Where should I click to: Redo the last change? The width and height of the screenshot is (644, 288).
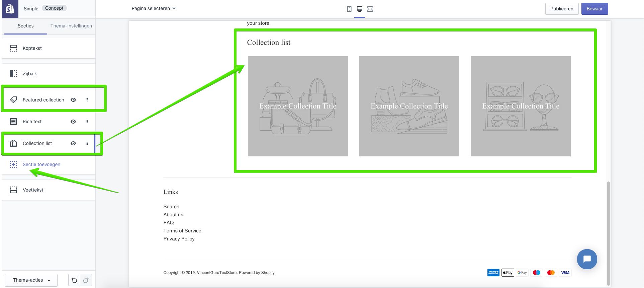[x=86, y=280]
